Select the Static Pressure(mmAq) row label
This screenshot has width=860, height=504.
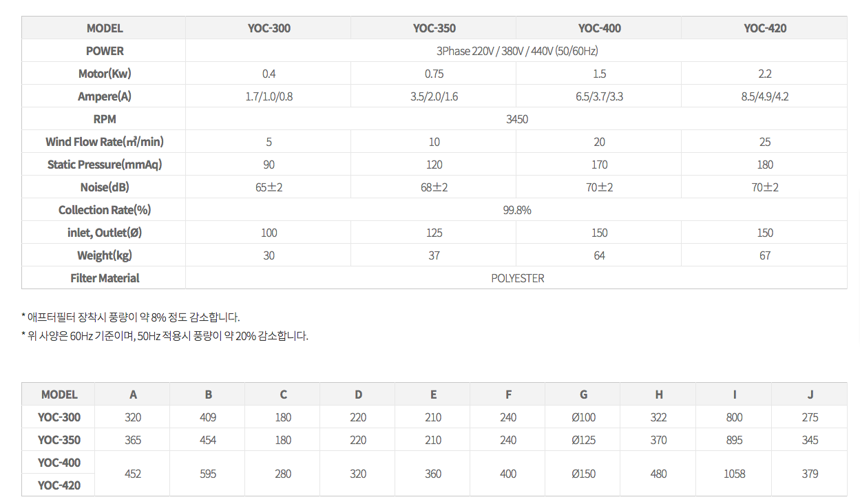pos(105,165)
